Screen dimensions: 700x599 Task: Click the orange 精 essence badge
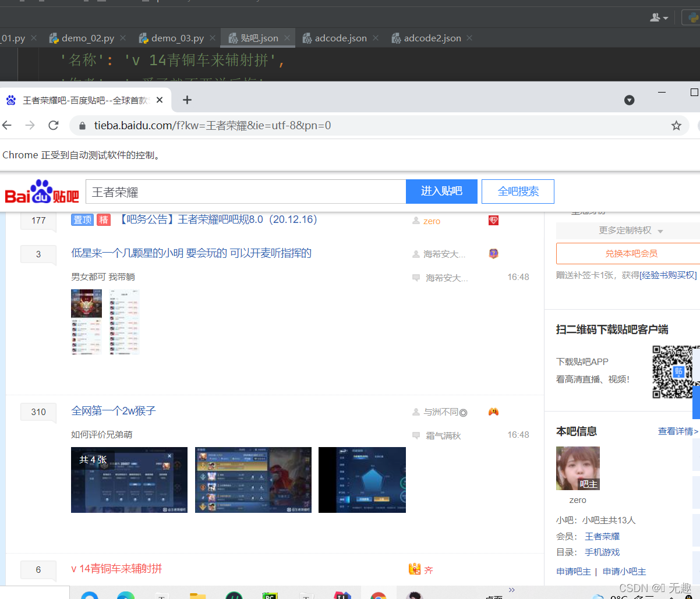coord(103,220)
